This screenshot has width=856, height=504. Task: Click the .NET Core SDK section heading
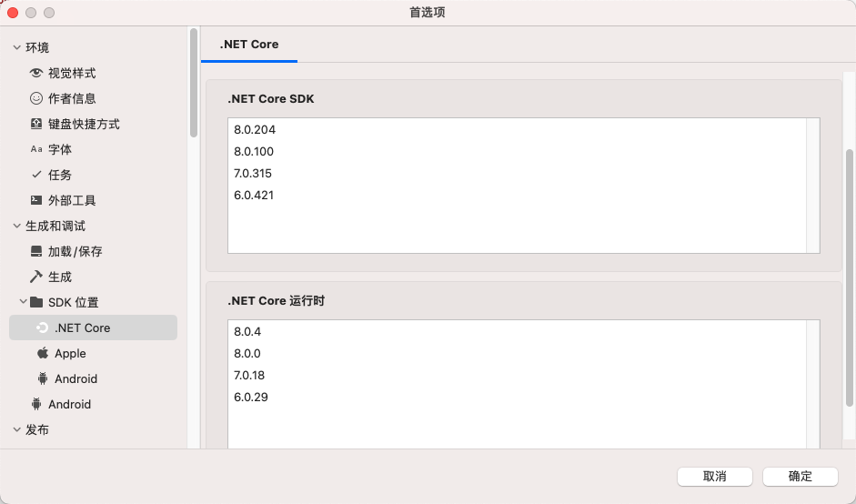271,99
